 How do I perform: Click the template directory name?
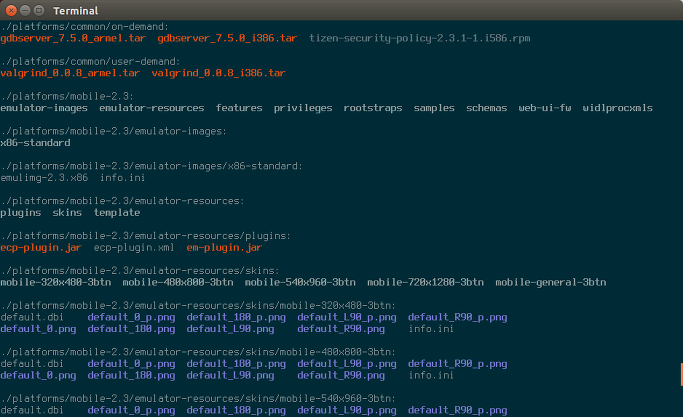pyautogui.click(x=117, y=213)
